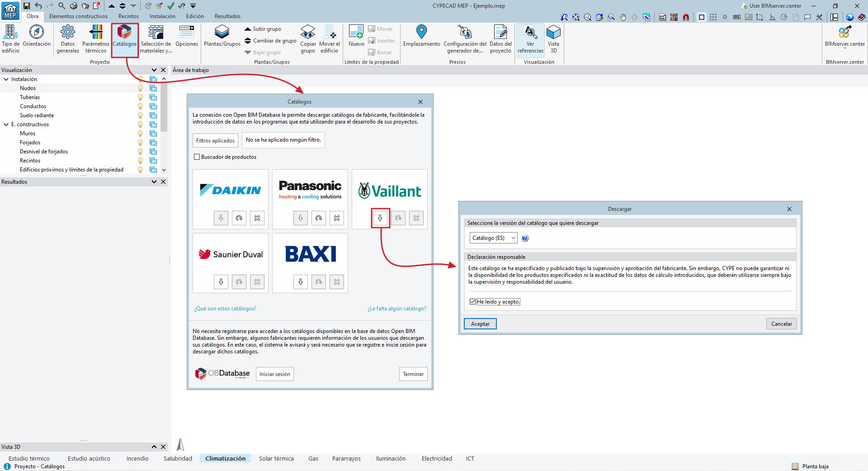This screenshot has height=471, width=868.
Task: Toggle visibility bulb for Forjados
Action: 140,143
